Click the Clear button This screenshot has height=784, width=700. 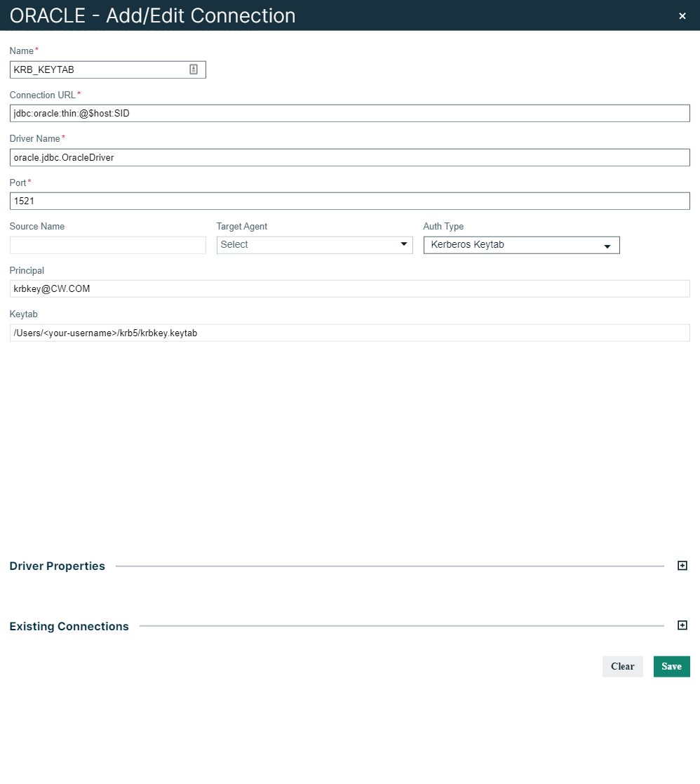(622, 666)
